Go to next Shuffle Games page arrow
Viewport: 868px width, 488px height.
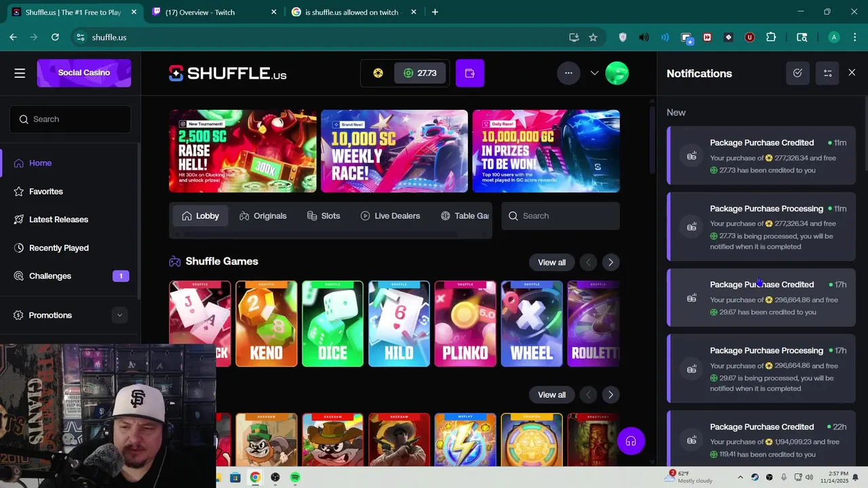(610, 262)
